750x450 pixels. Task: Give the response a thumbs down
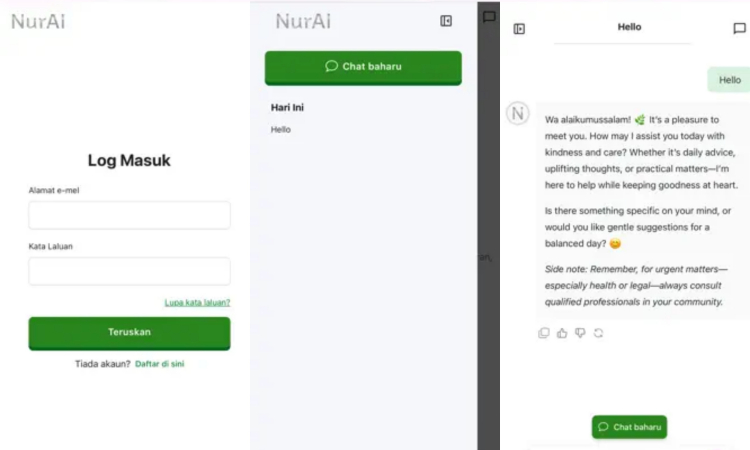pyautogui.click(x=580, y=333)
